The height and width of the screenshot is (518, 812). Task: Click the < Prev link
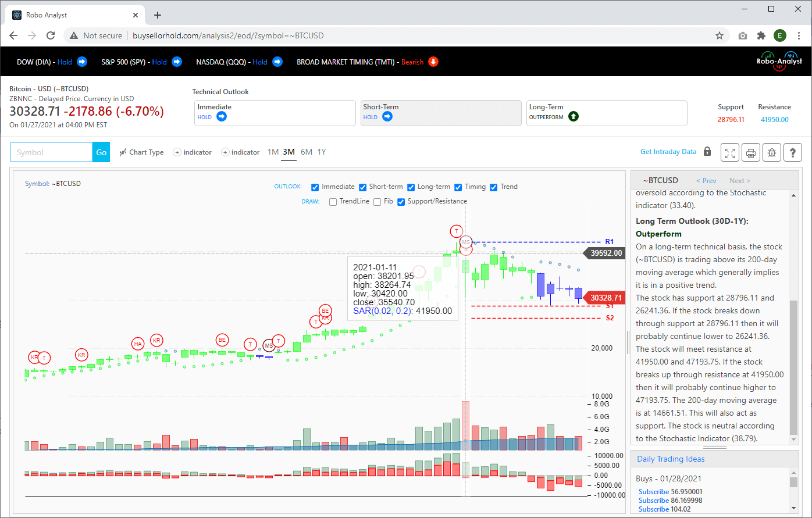coord(706,181)
